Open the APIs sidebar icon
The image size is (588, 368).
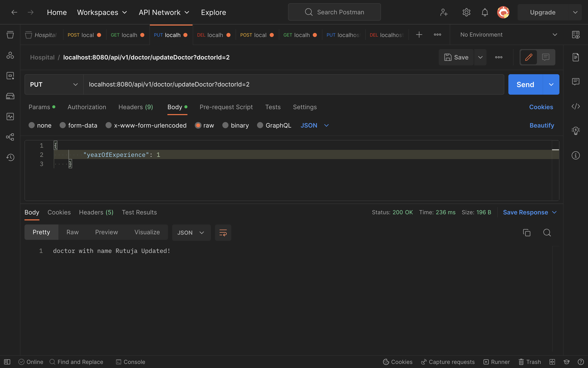(10, 55)
